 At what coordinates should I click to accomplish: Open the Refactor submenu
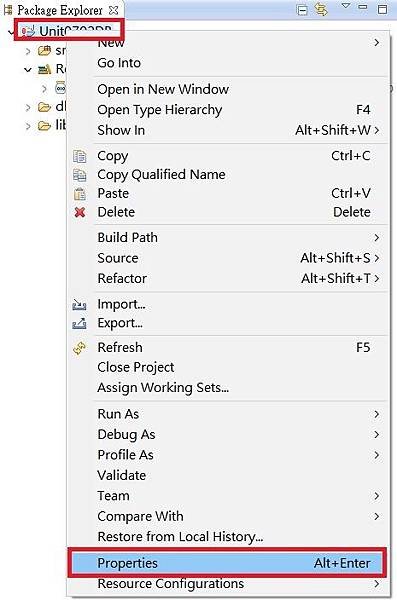[x=228, y=279]
